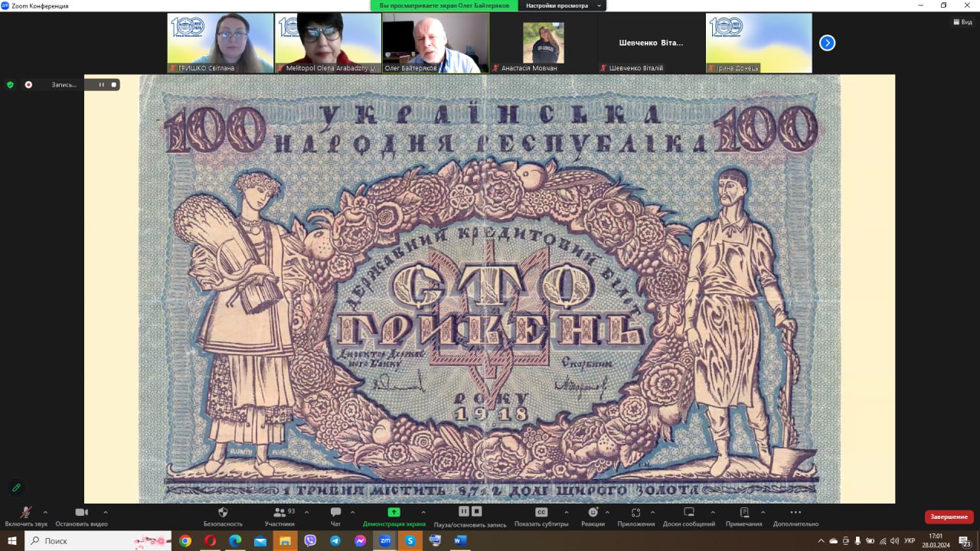Open the Настройки просмотра dropdown

point(561,5)
